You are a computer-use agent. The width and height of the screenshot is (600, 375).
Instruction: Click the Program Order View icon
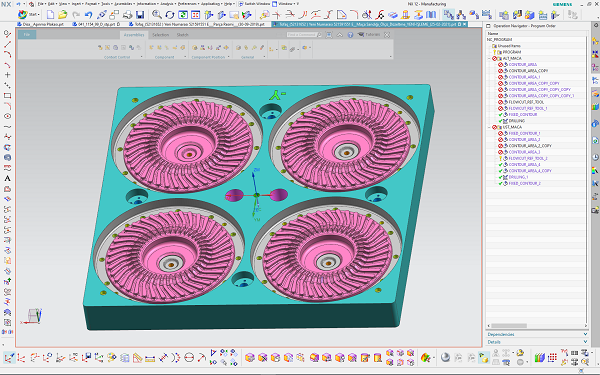[x=448, y=15]
